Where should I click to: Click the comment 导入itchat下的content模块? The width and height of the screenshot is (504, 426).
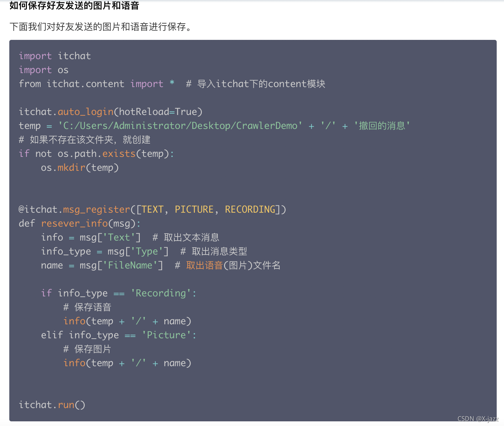point(256,84)
